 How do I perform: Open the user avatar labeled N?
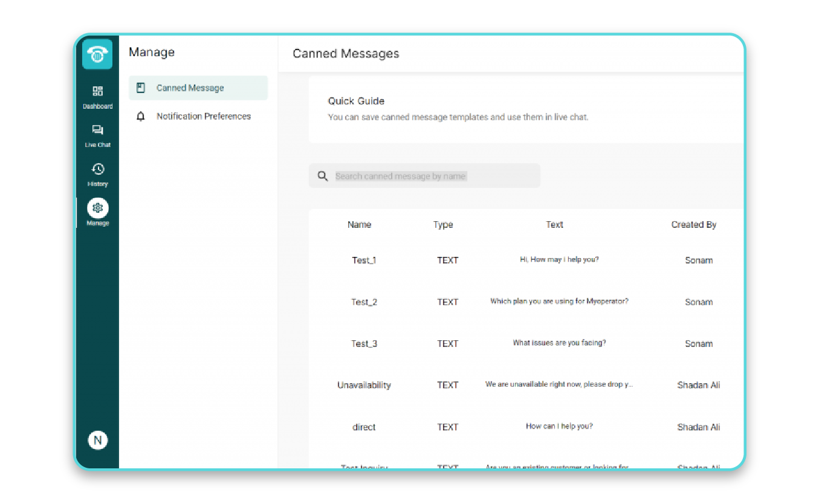tap(97, 441)
